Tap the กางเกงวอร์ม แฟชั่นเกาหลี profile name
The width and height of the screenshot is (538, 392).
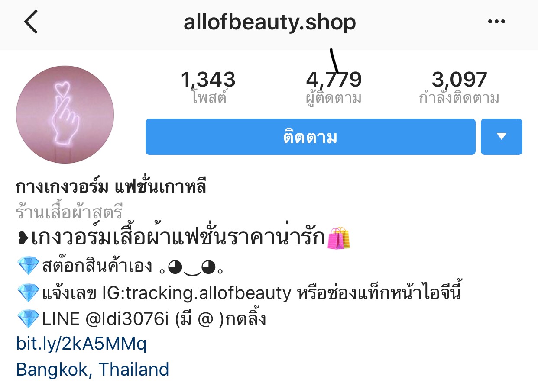tap(111, 186)
